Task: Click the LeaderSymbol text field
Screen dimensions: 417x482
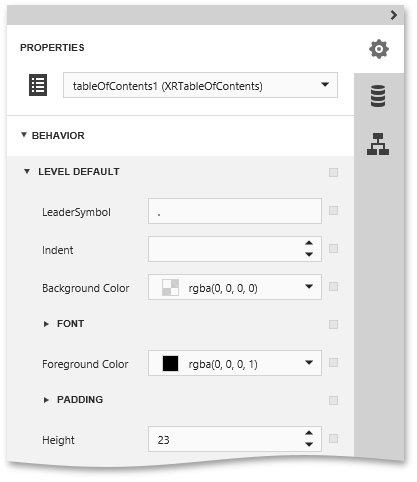Action: tap(235, 211)
